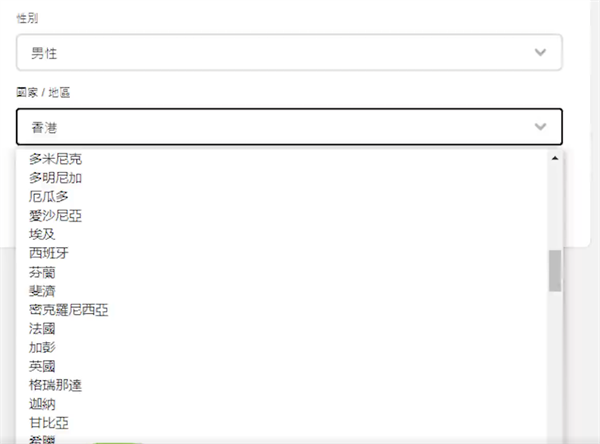Pick 甘比亞 from the country list
Image resolution: width=600 pixels, height=444 pixels.
tap(49, 424)
